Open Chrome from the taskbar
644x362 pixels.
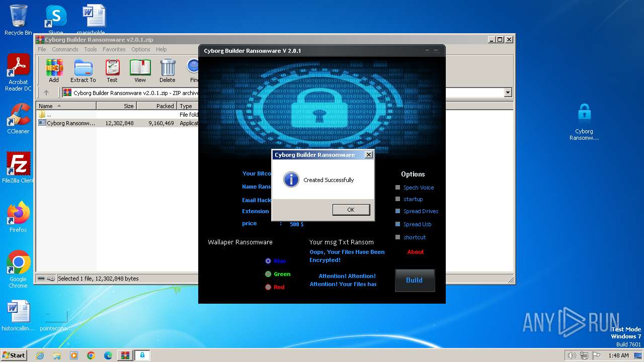[91, 355]
